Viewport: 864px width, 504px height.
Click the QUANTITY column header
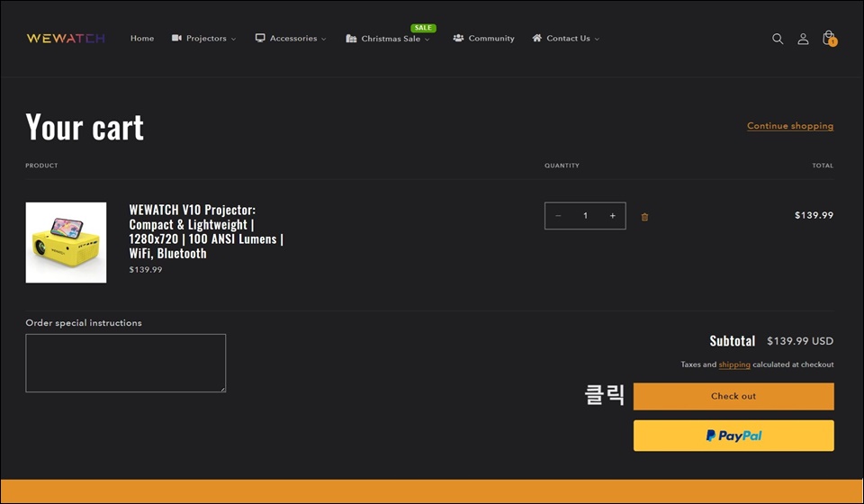[x=562, y=166]
